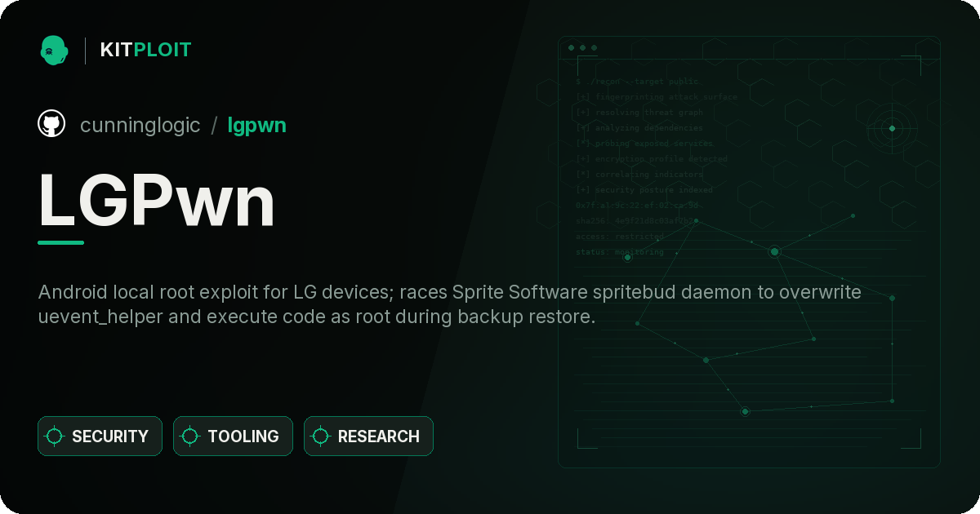Open the lgpwn repository name
This screenshot has width=980, height=514.
(x=257, y=126)
